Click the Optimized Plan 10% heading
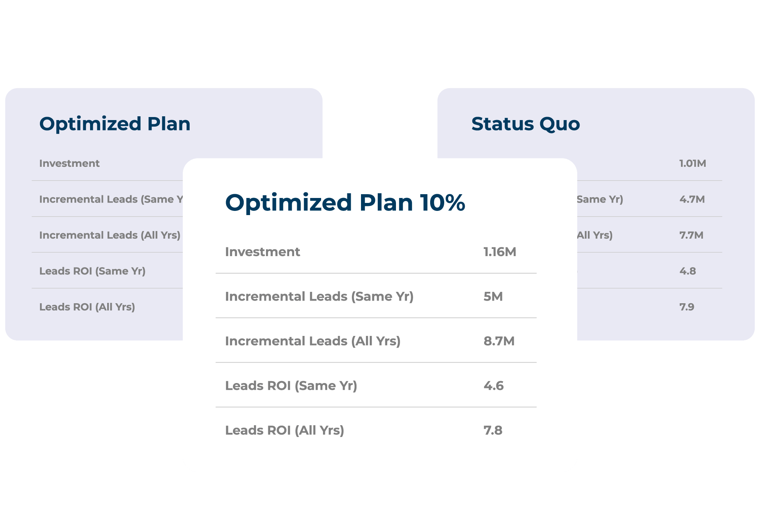The height and width of the screenshot is (532, 760). (x=345, y=203)
